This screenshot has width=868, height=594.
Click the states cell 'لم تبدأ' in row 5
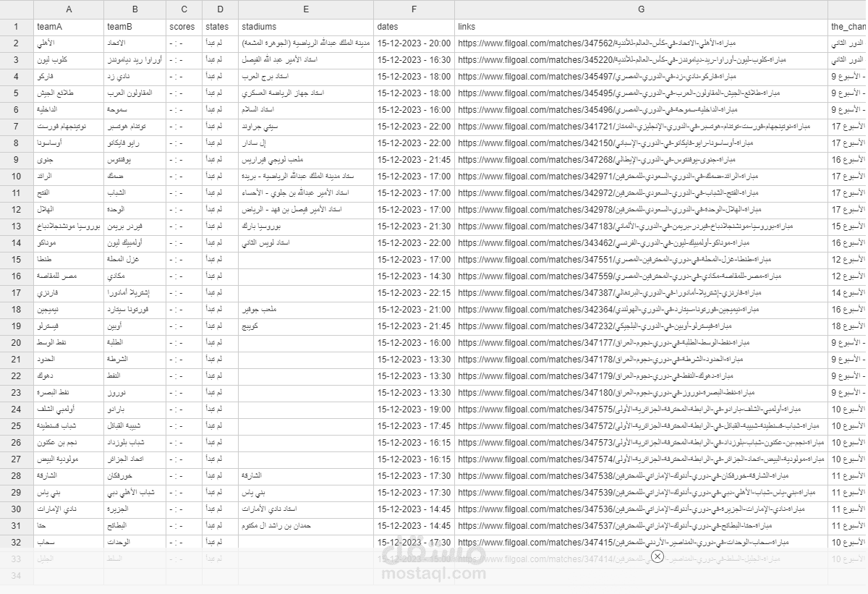[x=221, y=93]
